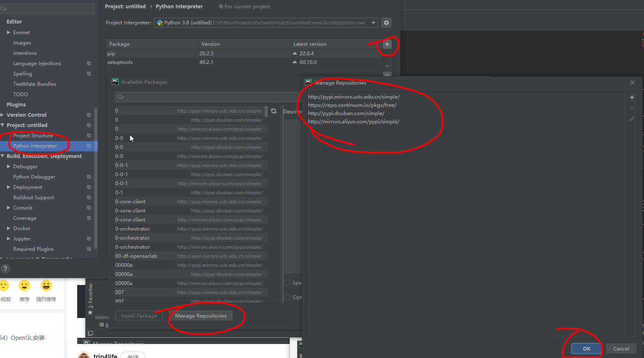Close the Manage Repositories dialog with X
644x358 pixels.
(632, 82)
